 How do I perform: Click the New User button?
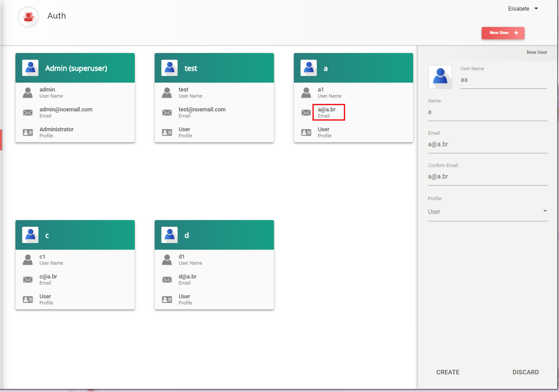503,33
